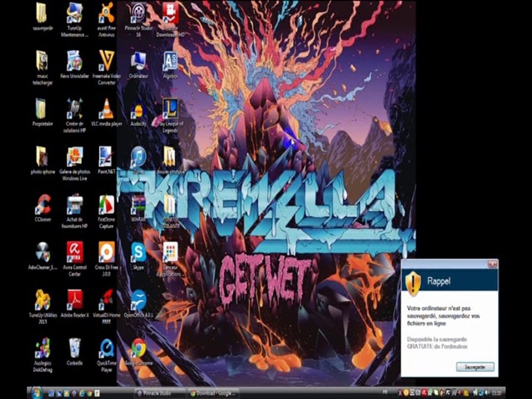Launch QuickTime Player
Screen dimensions: 532x399
point(106,355)
